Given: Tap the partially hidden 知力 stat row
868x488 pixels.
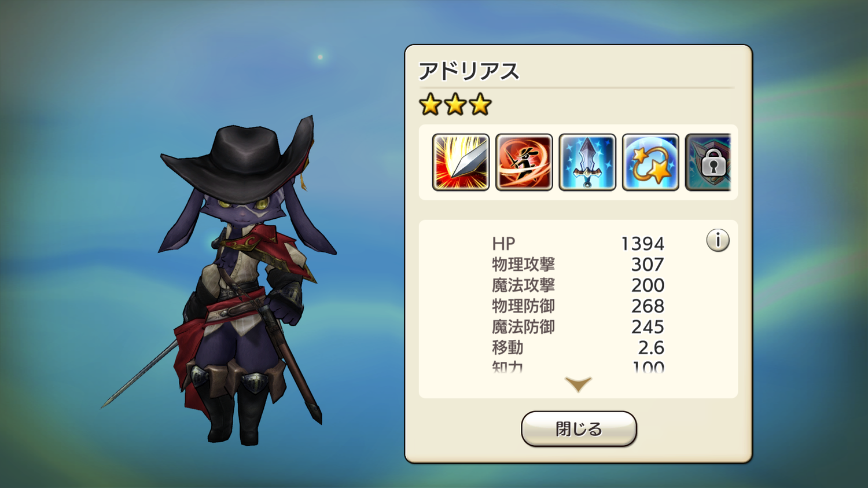Looking at the screenshot, I should (578, 366).
